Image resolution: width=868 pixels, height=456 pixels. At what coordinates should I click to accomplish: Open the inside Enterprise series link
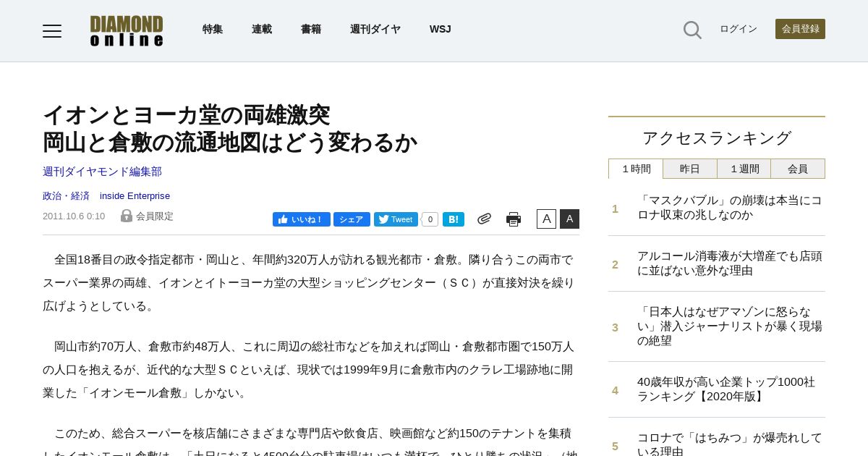point(135,195)
